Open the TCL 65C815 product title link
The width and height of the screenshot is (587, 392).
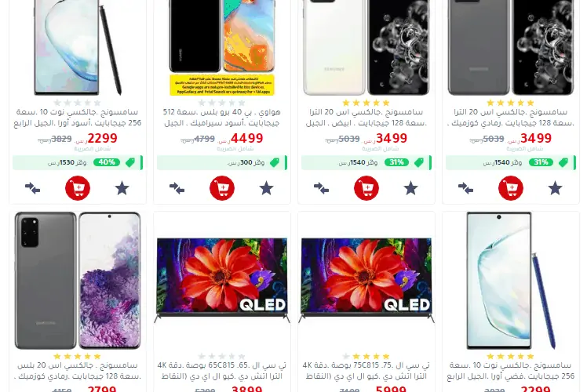(222, 371)
